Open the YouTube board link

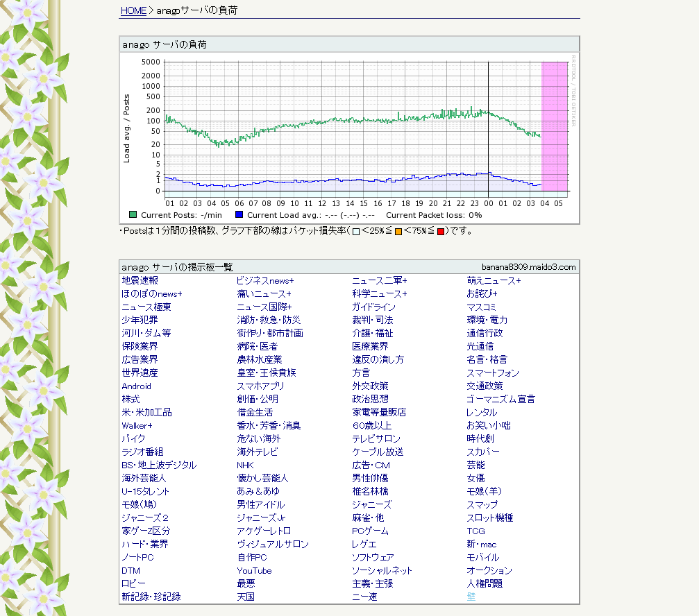coord(254,571)
